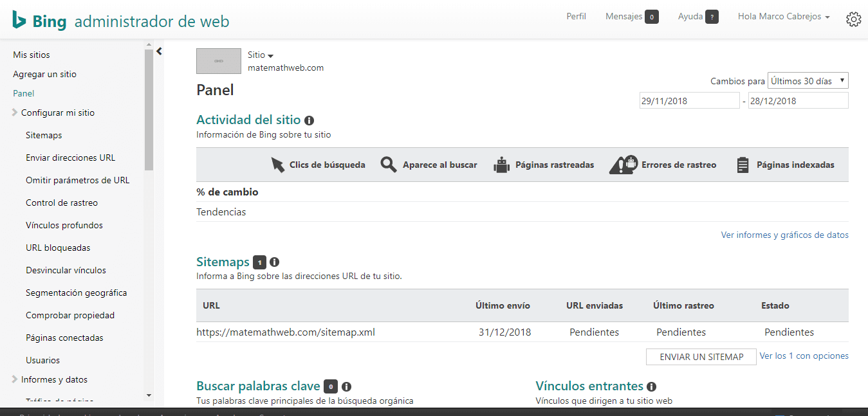This screenshot has height=416, width=868.
Task: Open the Perfil menu item
Action: (x=576, y=17)
